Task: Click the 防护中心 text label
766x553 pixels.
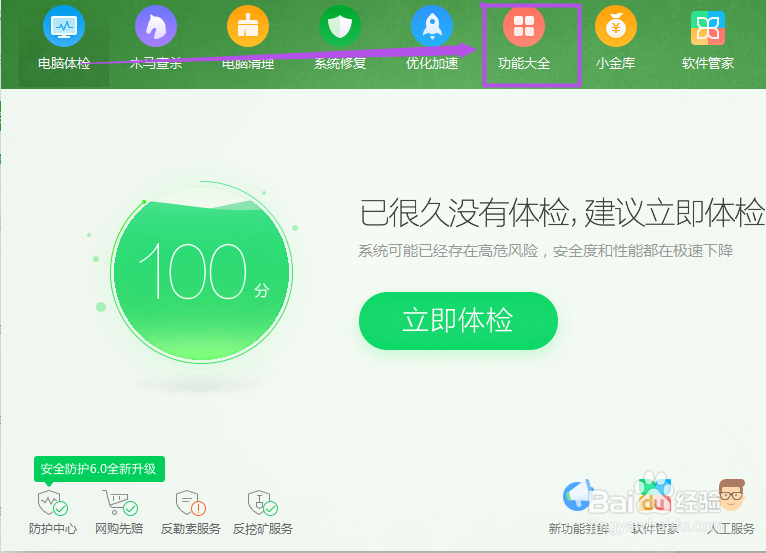Action: [53, 529]
